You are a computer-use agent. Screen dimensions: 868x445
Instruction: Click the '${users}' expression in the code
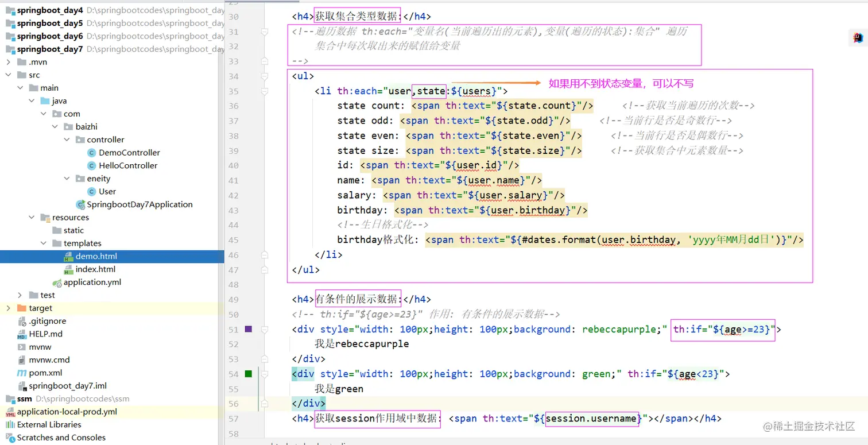[x=474, y=91]
